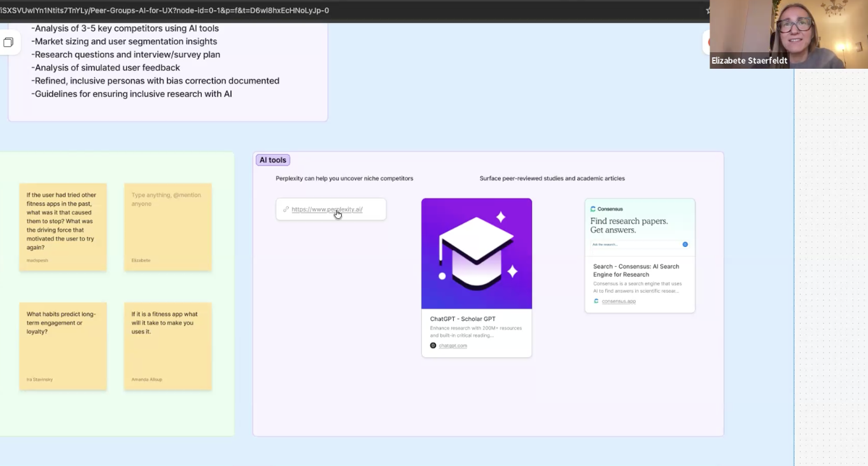Image resolution: width=868 pixels, height=466 pixels.
Task: Click the Consensus favicon beside consensus.app
Action: point(596,301)
